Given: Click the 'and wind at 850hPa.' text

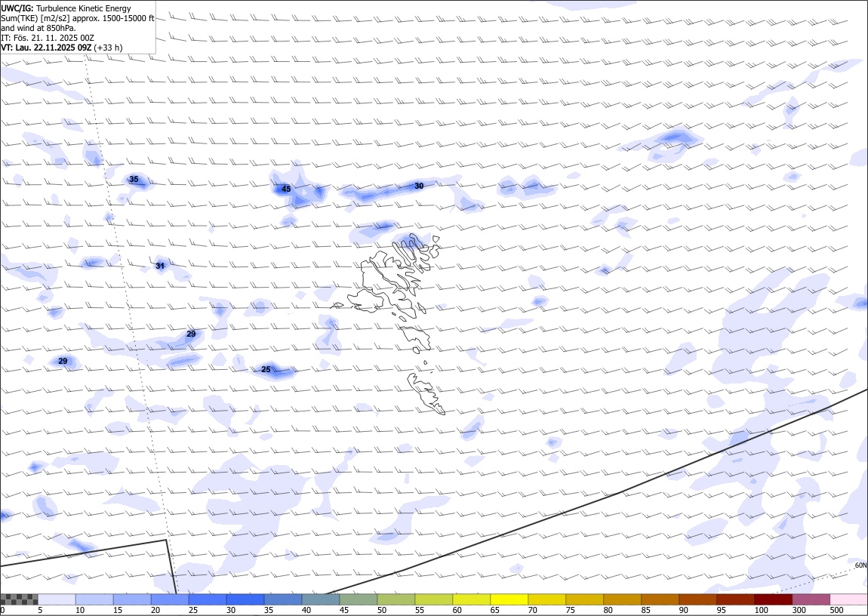Looking at the screenshot, I should click(x=38, y=28).
